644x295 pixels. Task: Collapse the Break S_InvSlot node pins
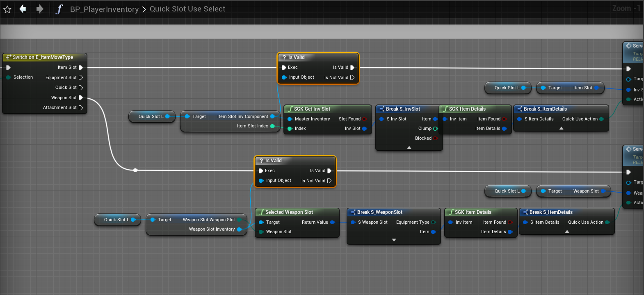[409, 147]
